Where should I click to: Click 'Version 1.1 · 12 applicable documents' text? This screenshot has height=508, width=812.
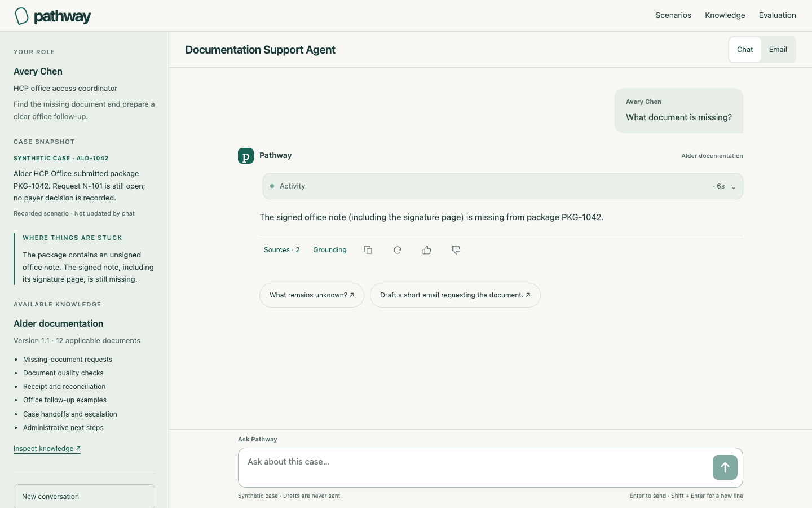[77, 341]
